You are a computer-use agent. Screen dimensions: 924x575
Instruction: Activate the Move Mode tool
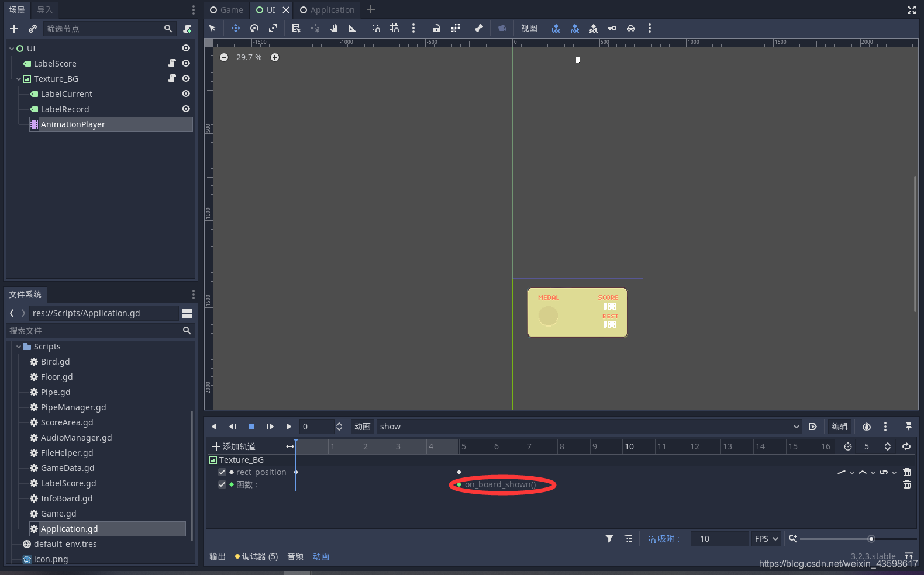coord(235,28)
